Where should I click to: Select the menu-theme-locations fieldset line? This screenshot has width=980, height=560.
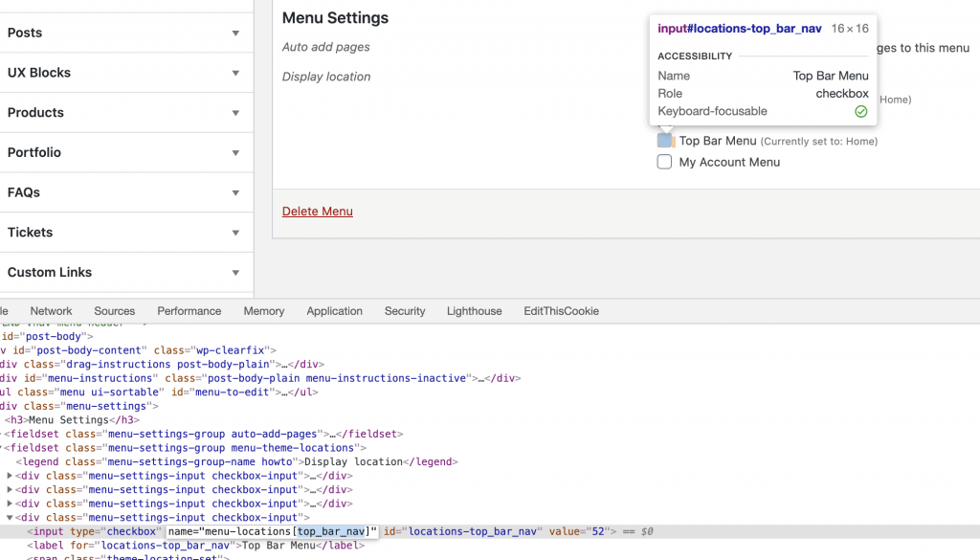tap(185, 447)
